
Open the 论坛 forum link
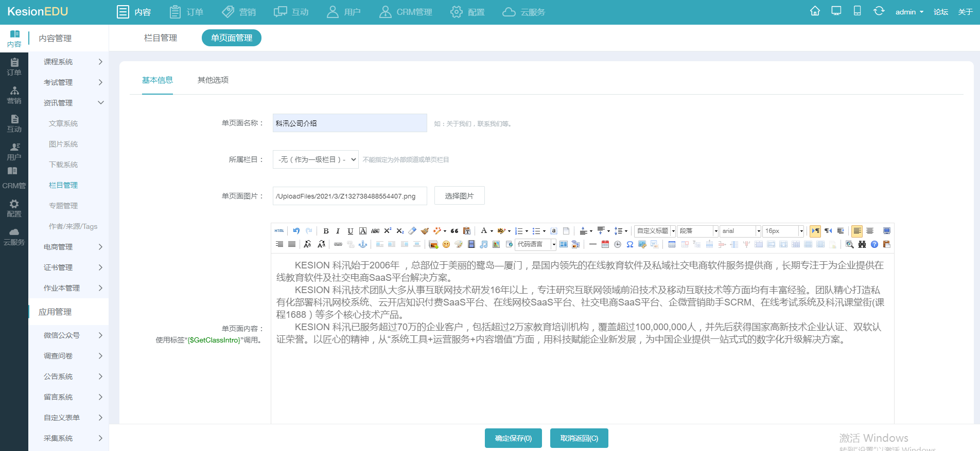pyautogui.click(x=941, y=12)
